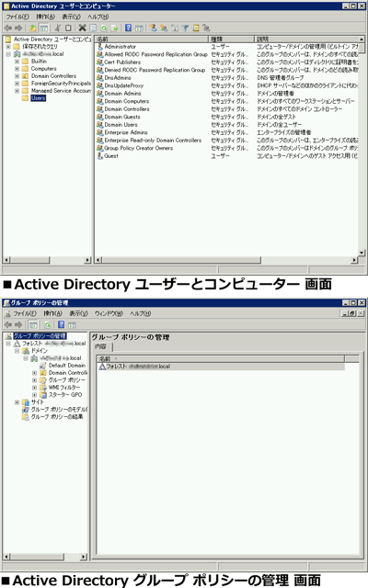The image size is (368, 588).
Task: Refresh the Group Policy Management view
Action: (47, 324)
